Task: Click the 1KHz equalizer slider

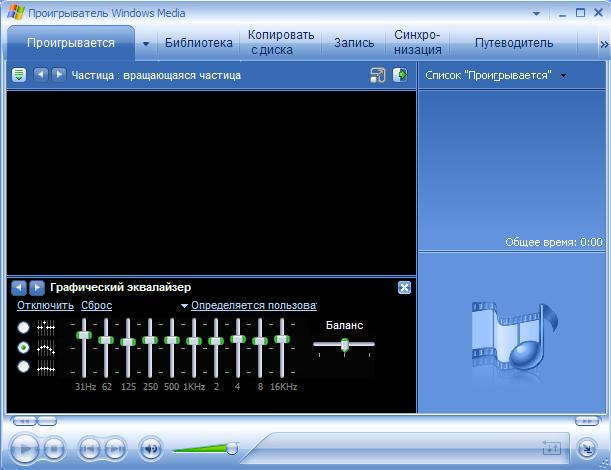Action: coord(194,341)
